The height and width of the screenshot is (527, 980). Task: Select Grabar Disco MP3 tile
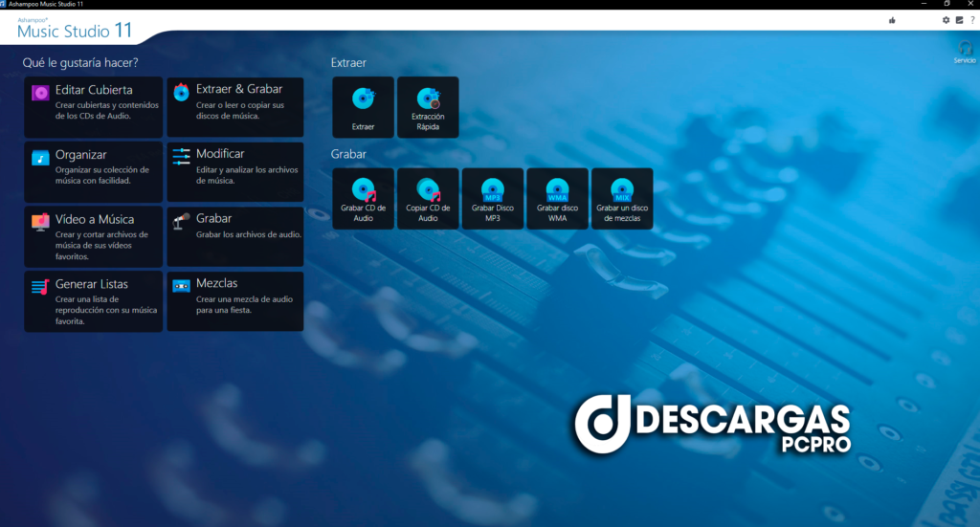pyautogui.click(x=493, y=199)
